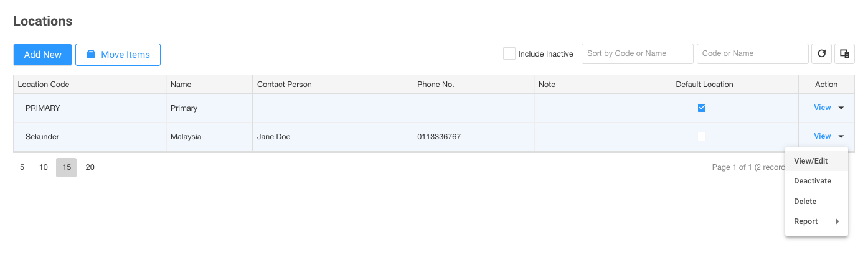
Task: Click the box icon in Move Items
Action: pos(91,55)
